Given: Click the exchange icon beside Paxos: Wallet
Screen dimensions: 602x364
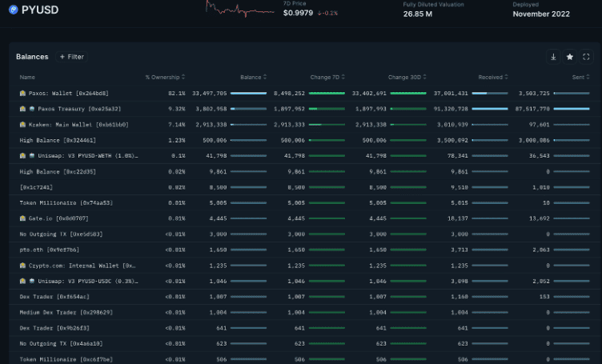Looking at the screenshot, I should (22, 94).
